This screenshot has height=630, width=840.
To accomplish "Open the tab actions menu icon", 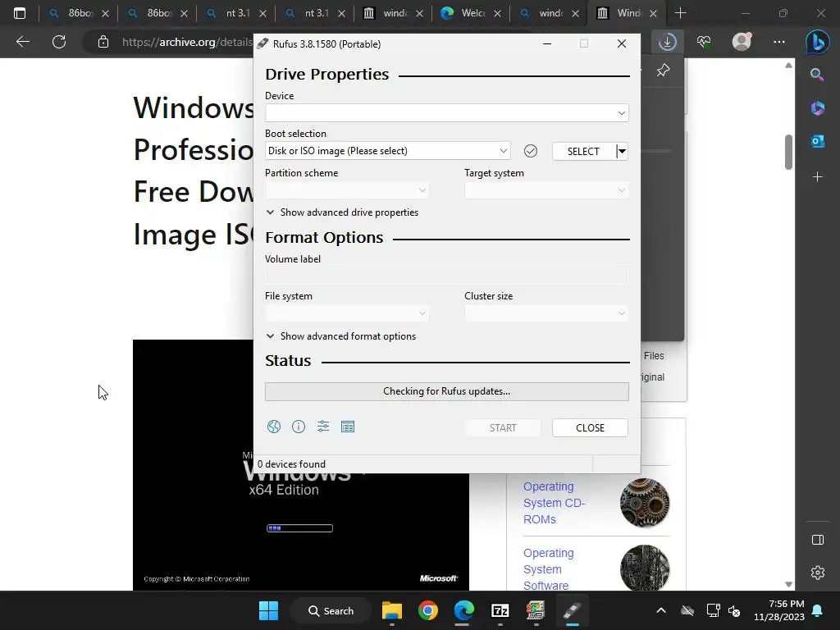I will tap(20, 13).
